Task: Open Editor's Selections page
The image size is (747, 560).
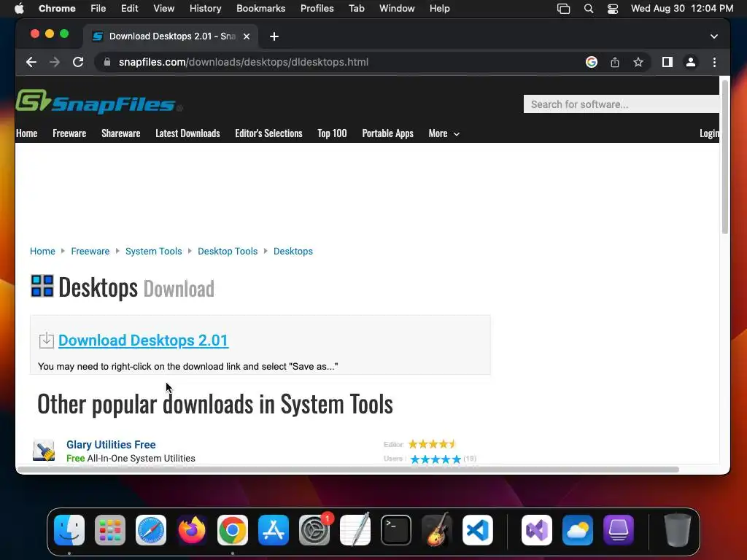Action: tap(268, 134)
